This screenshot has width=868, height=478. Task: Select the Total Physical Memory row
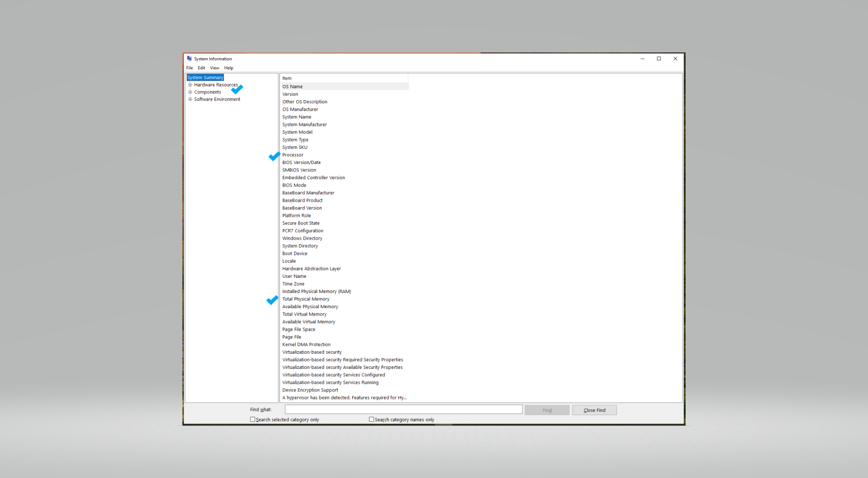(344, 300)
